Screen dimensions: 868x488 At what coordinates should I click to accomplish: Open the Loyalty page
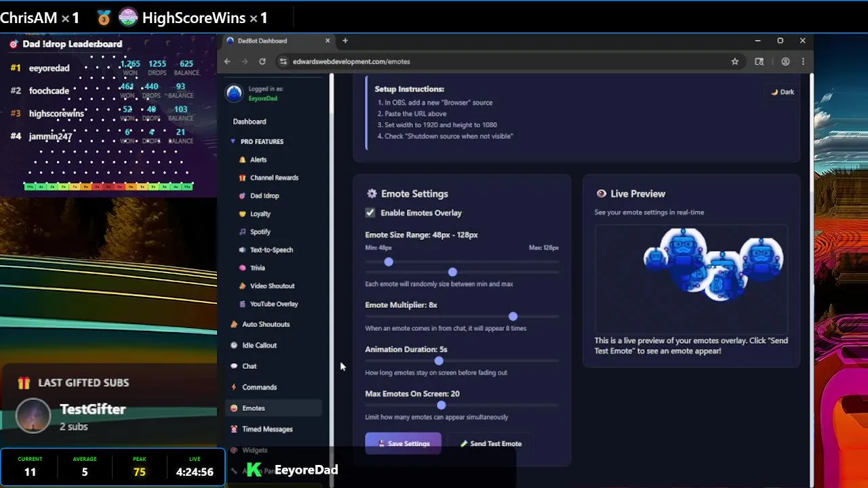[x=260, y=213]
